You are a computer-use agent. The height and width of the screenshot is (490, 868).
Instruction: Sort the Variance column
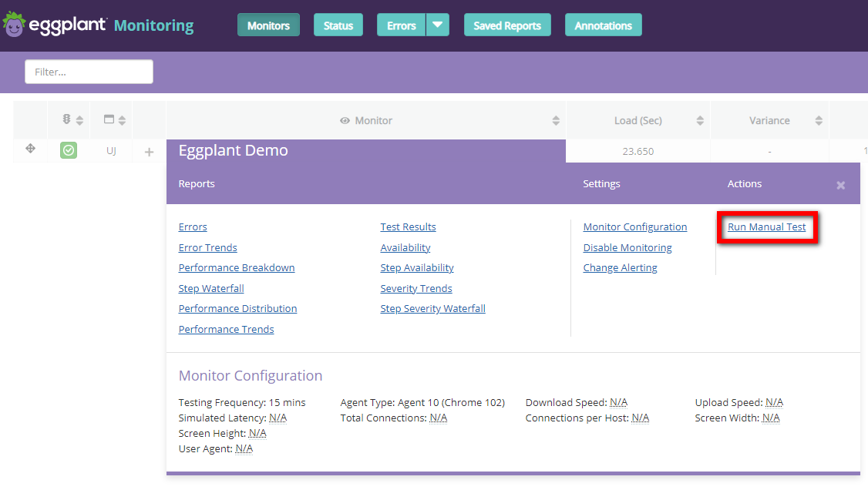pos(818,120)
